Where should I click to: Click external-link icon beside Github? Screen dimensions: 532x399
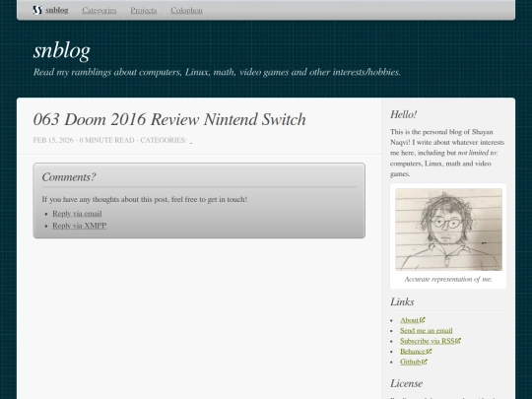[x=424, y=362]
